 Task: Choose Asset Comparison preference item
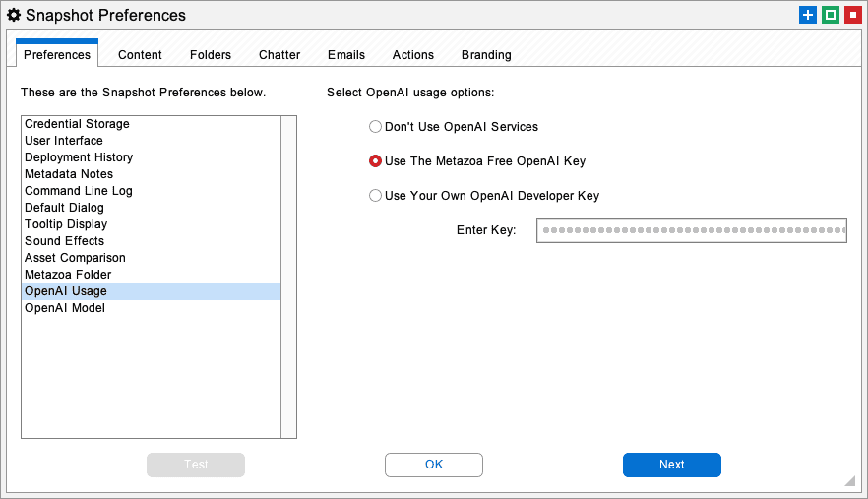(x=152, y=258)
